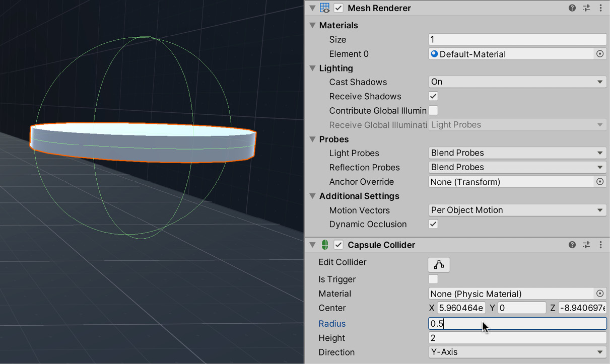This screenshot has width=610, height=364.
Task: Collapse the Lighting section
Action: tap(313, 68)
